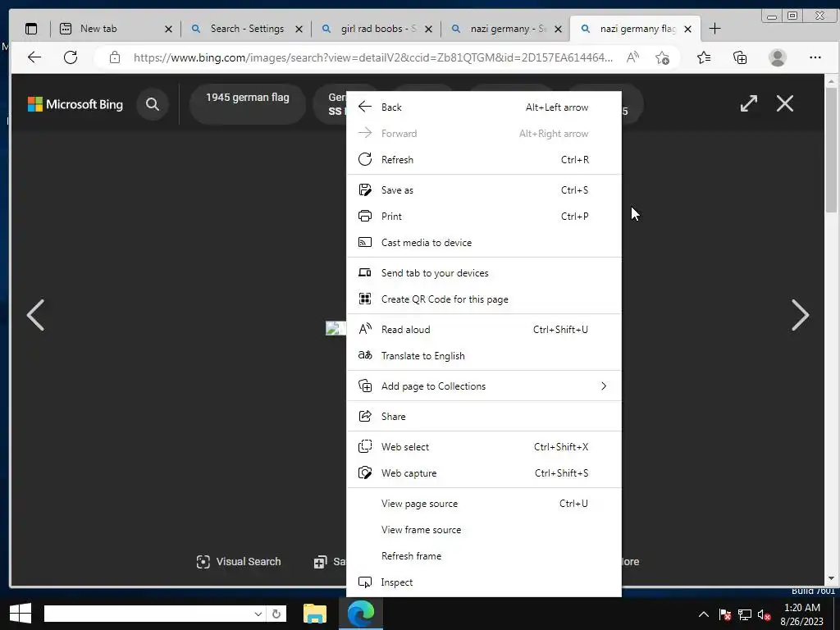Click the browser back arrow button

click(34, 57)
